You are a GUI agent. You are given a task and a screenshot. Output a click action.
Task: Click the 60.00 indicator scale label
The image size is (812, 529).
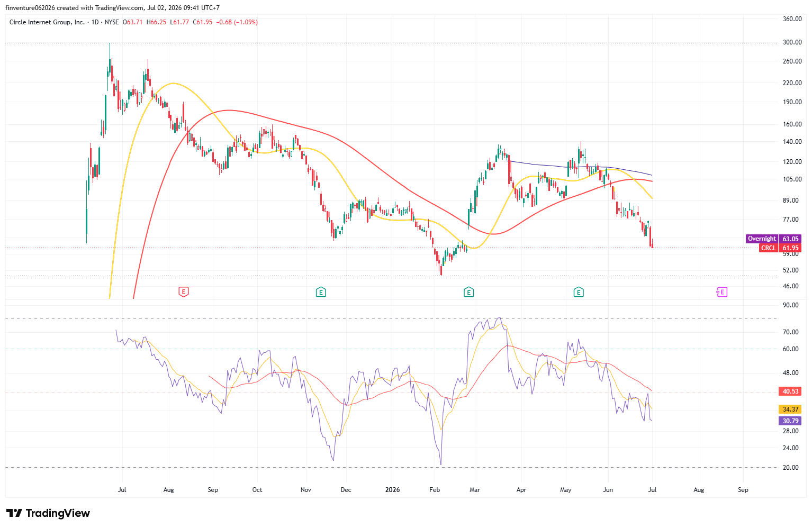(791, 349)
